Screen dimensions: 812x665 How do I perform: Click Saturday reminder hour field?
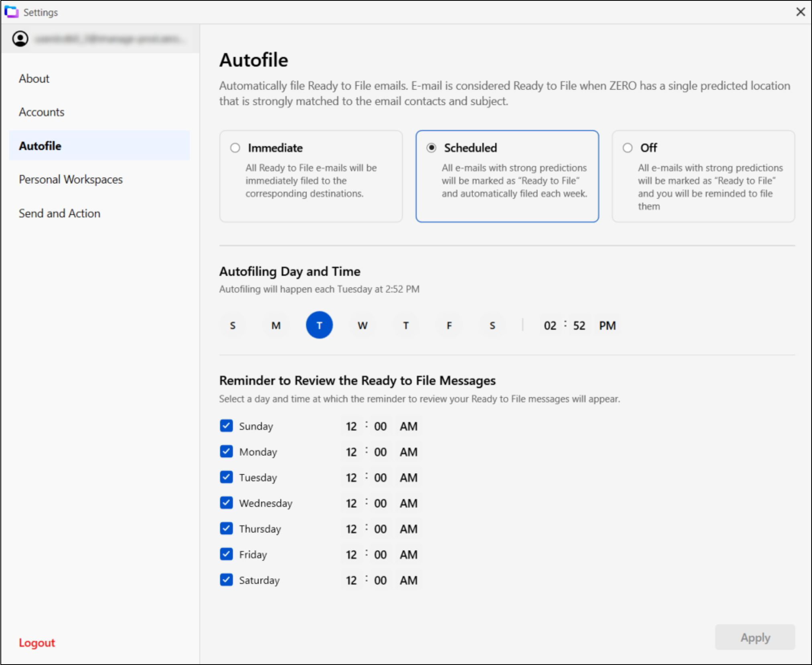(x=351, y=580)
